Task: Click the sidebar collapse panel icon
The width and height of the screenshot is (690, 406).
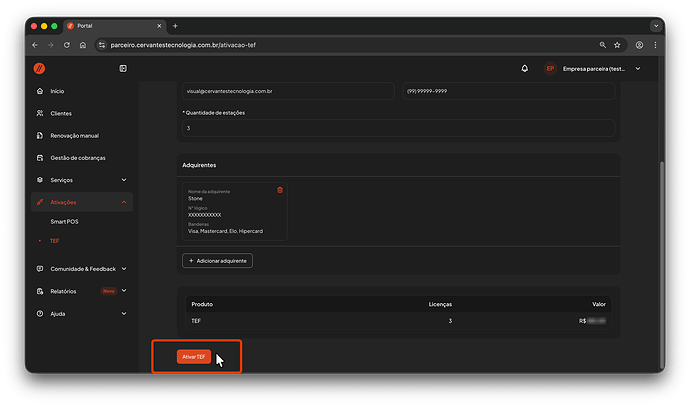Action: (123, 68)
